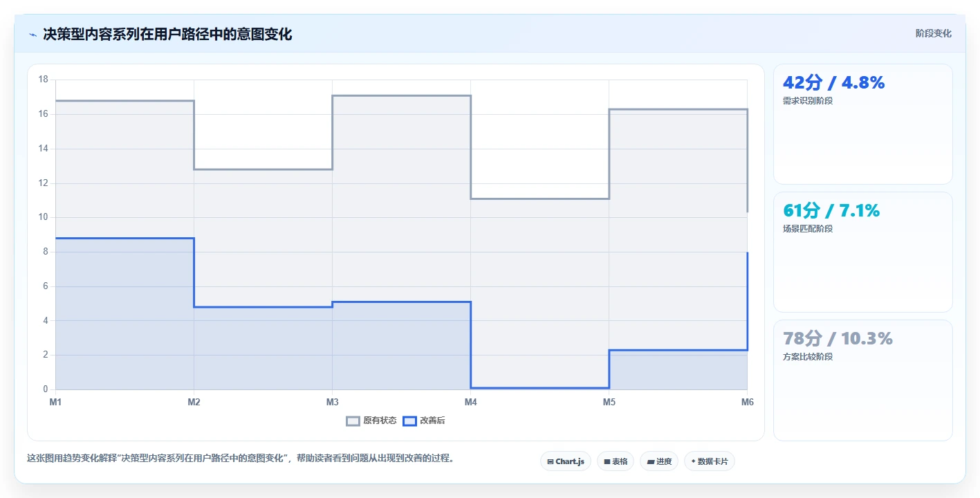Click the 10 y-axis tick label
Viewport: 980px width, 498px height.
[x=43, y=217]
